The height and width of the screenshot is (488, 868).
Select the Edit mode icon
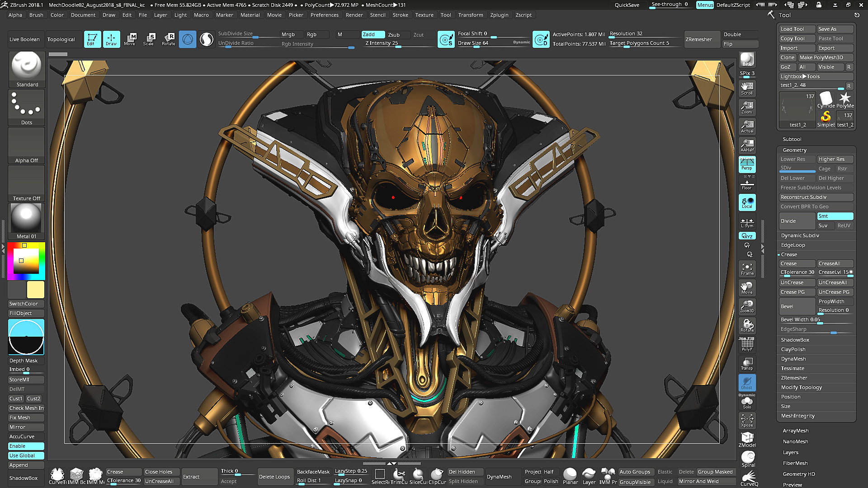tap(92, 39)
